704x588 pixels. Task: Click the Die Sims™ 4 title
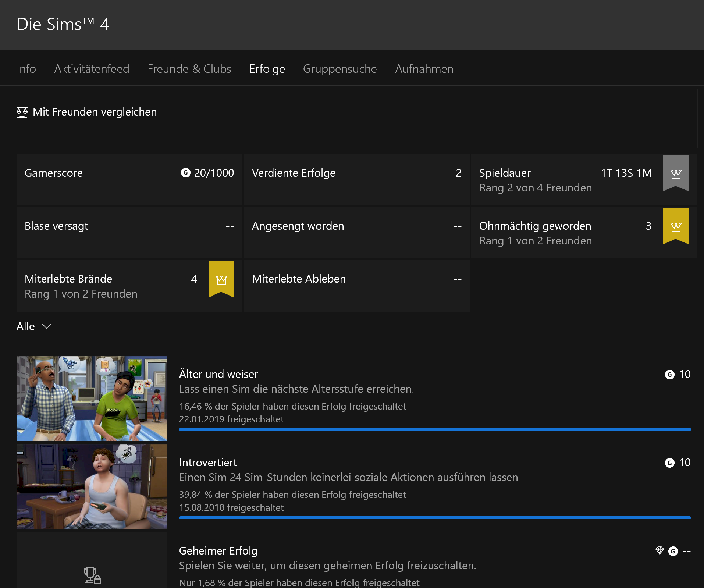tap(63, 24)
